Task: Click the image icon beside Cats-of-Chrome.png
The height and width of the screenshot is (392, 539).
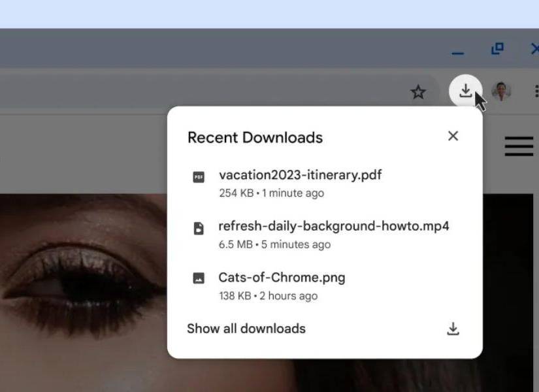Action: [x=199, y=278]
